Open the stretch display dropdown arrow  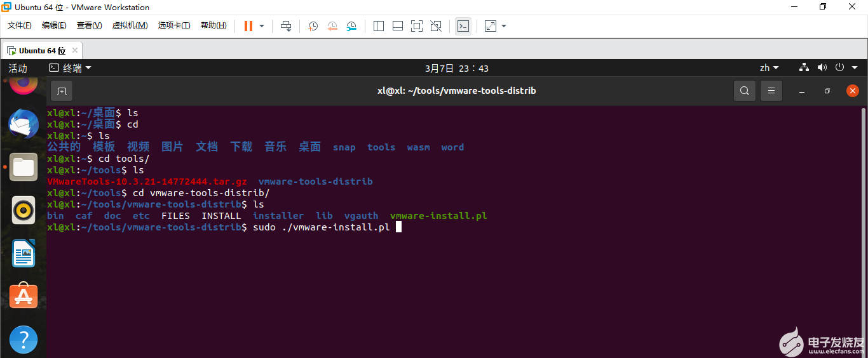(504, 26)
